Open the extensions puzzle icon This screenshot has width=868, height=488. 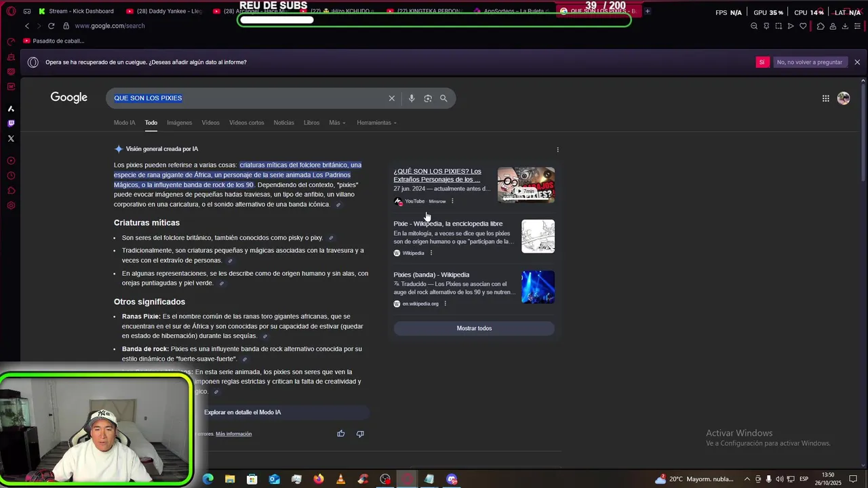pos(821,26)
